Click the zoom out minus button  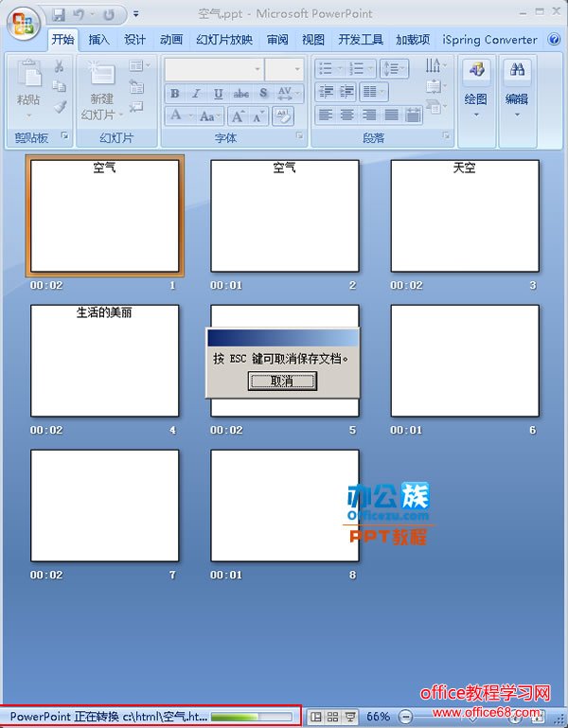(405, 717)
